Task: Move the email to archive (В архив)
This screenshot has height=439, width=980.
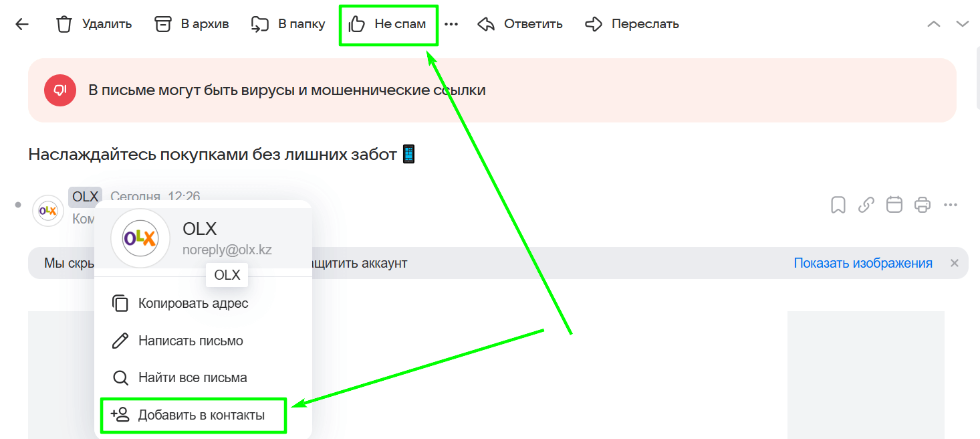Action: pos(192,24)
